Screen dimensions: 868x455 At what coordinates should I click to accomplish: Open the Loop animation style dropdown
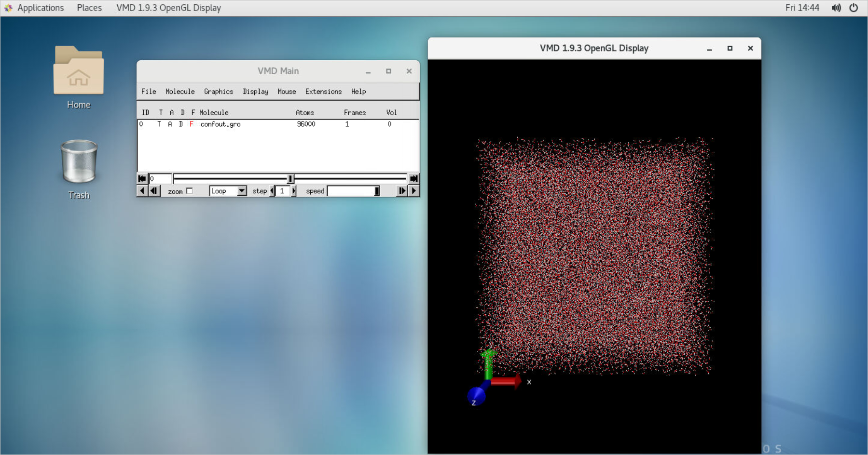[228, 191]
